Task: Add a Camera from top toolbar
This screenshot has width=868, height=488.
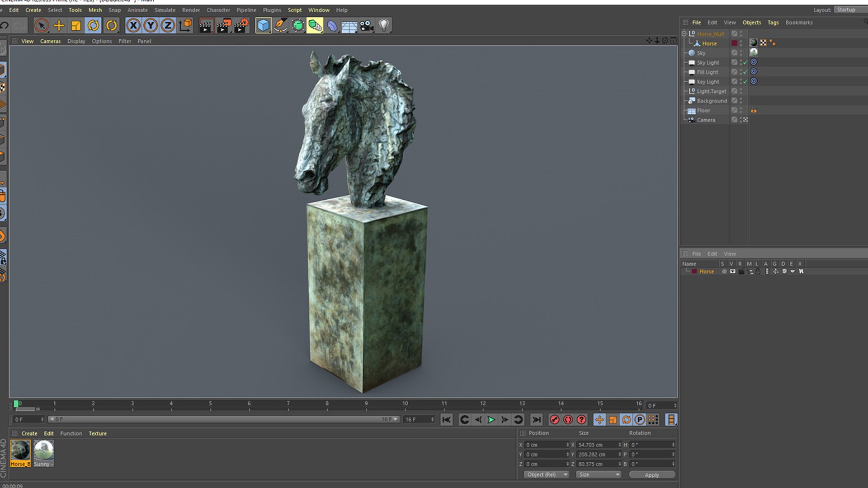Action: pos(367,26)
